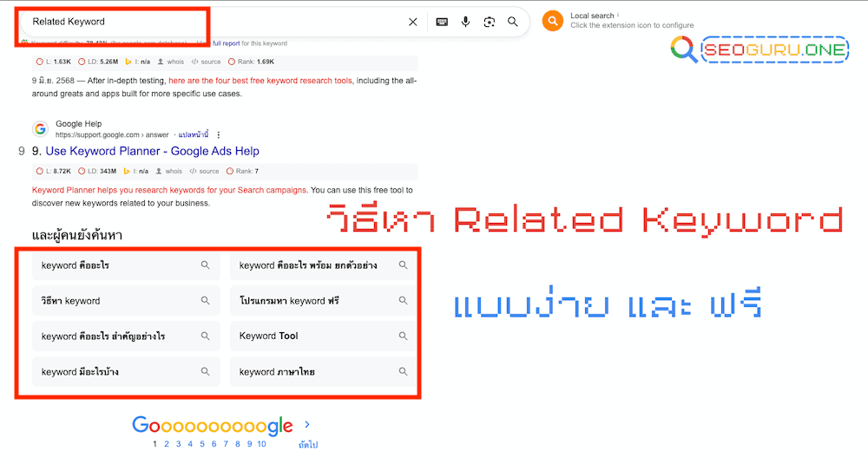868x464 pixels.
Task: Click 'LD: 5.26M' metric in top result bar
Action: (x=98, y=62)
